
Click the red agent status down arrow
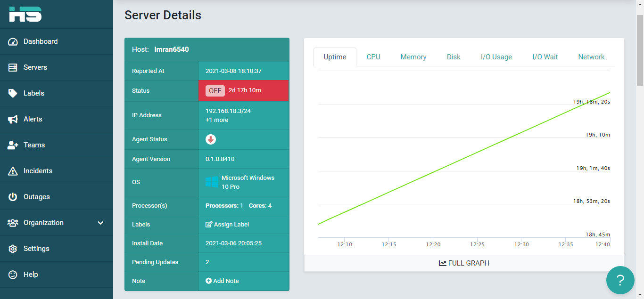(x=211, y=139)
